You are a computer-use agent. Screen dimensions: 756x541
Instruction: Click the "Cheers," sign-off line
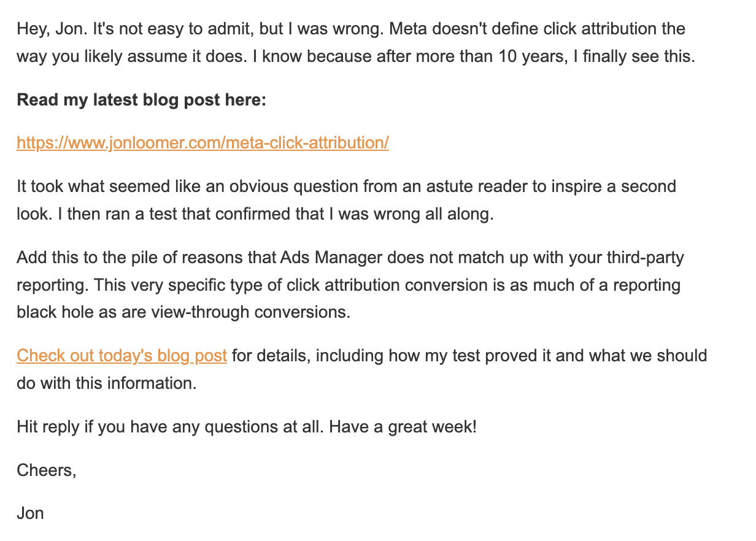click(x=47, y=470)
